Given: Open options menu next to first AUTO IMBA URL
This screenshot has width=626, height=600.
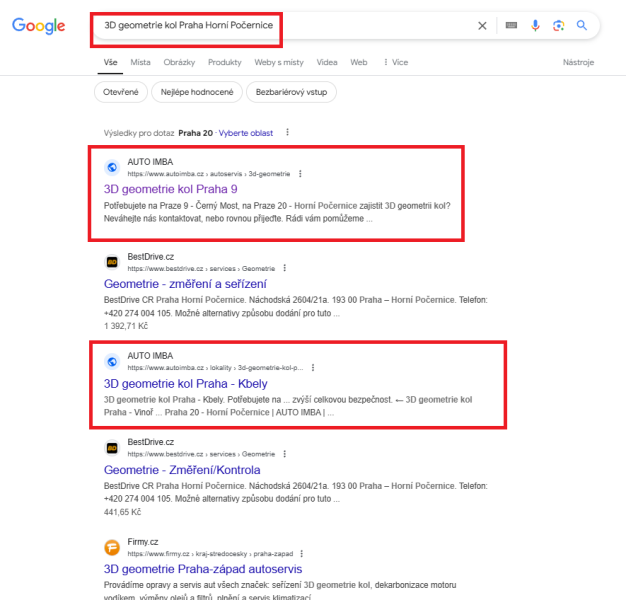Looking at the screenshot, I should [300, 174].
